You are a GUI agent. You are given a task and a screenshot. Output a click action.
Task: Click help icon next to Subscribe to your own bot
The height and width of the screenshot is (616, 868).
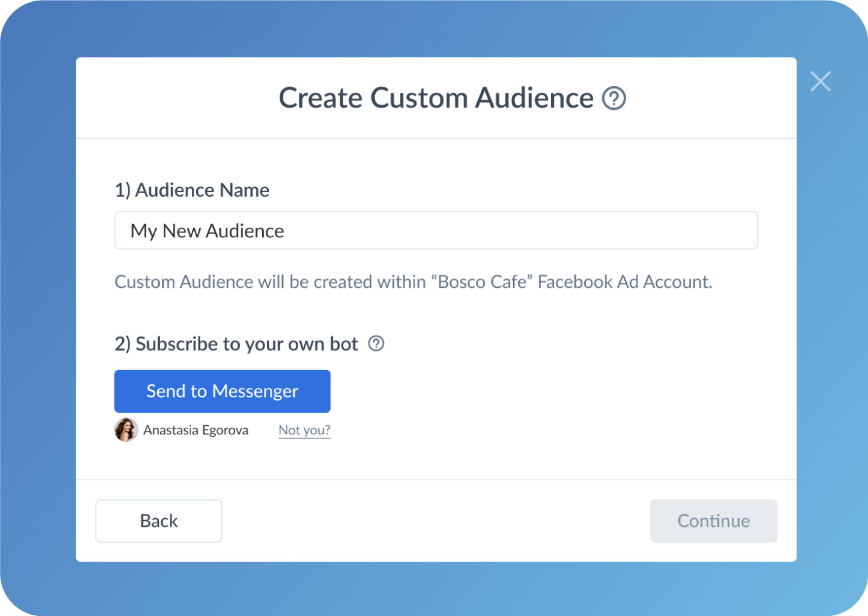(x=376, y=344)
